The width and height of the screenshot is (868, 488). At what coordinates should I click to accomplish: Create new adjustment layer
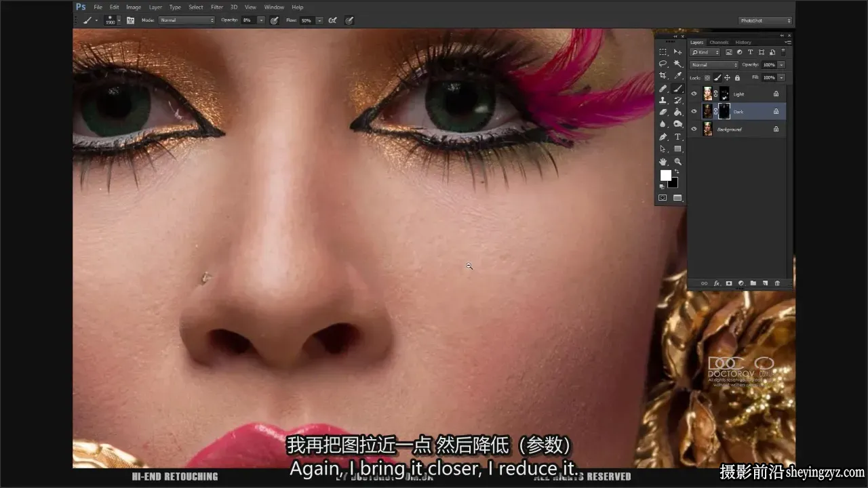coord(741,283)
